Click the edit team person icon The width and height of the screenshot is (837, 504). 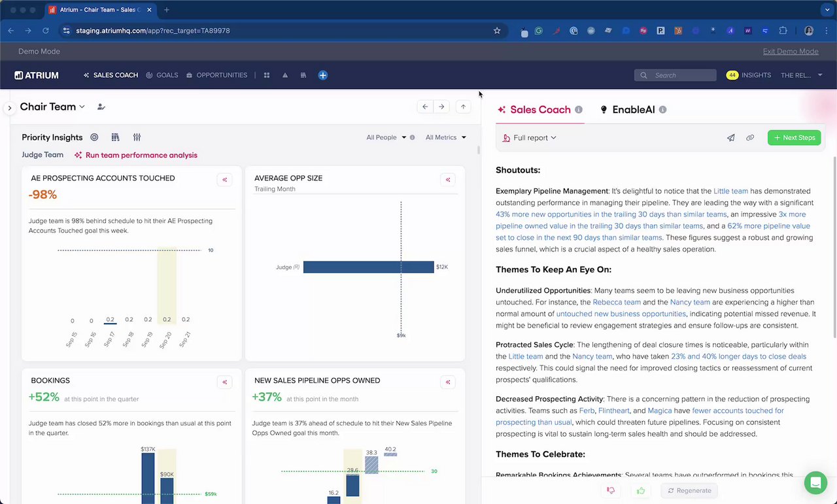[101, 107]
